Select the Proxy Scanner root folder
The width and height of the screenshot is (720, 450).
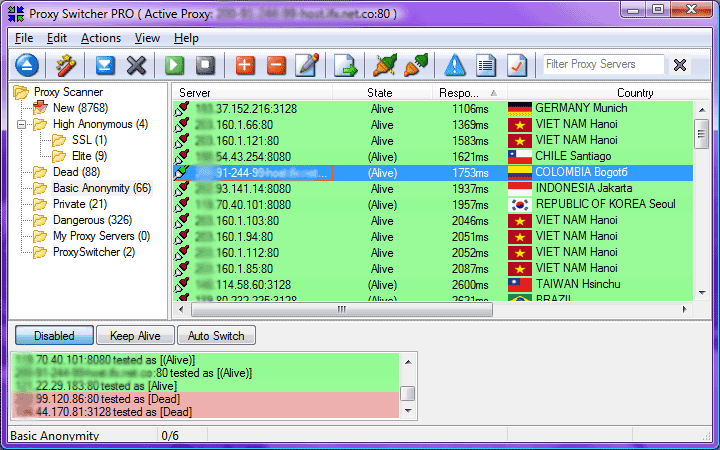(x=68, y=92)
